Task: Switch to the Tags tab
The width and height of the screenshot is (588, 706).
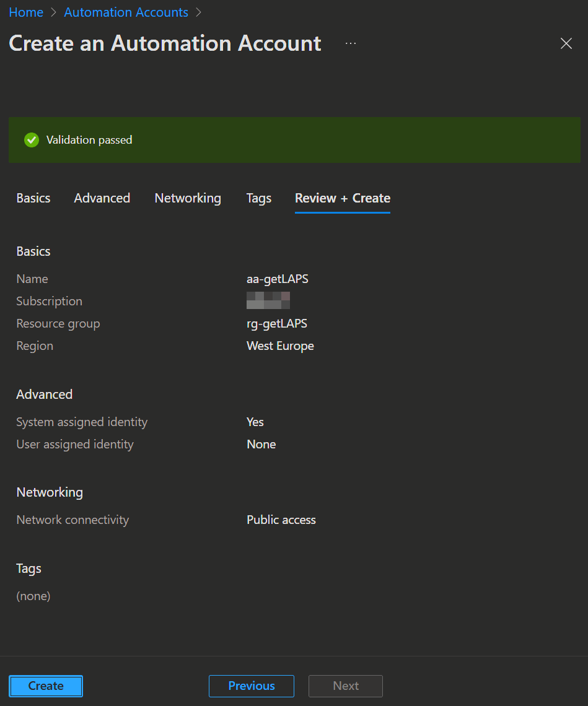Action: point(259,198)
